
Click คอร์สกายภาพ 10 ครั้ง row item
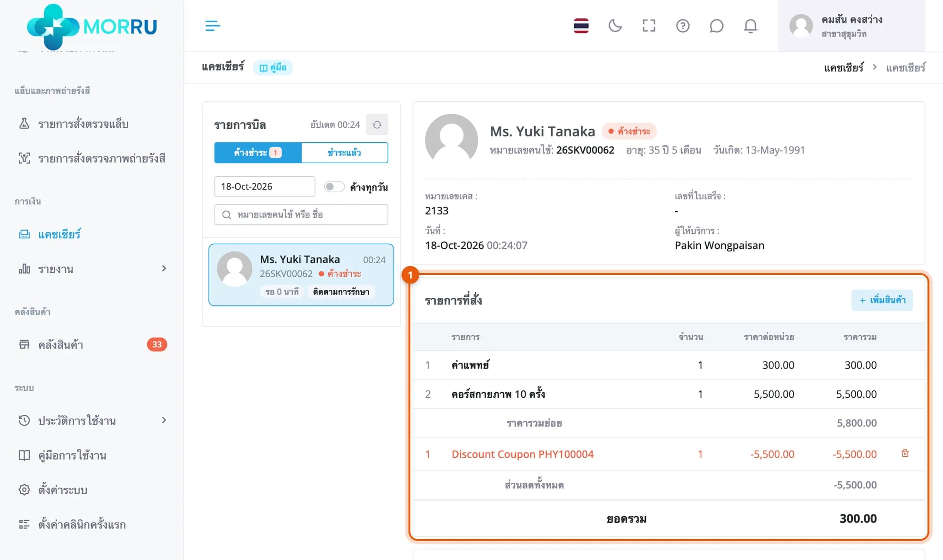click(x=498, y=394)
